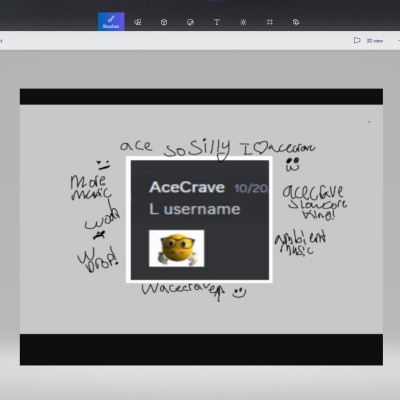400x400 pixels.
Task: Click the bottom black bar of canvas
Action: coord(201,349)
